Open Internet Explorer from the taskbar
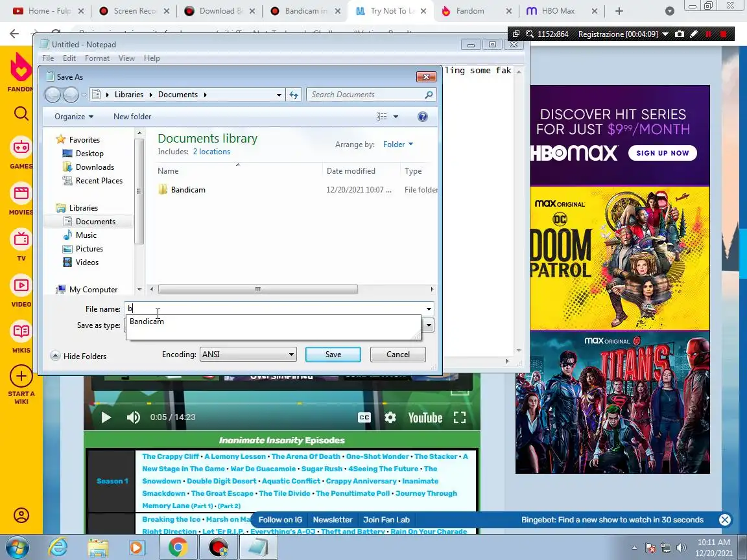The width and height of the screenshot is (747, 560). click(x=58, y=547)
